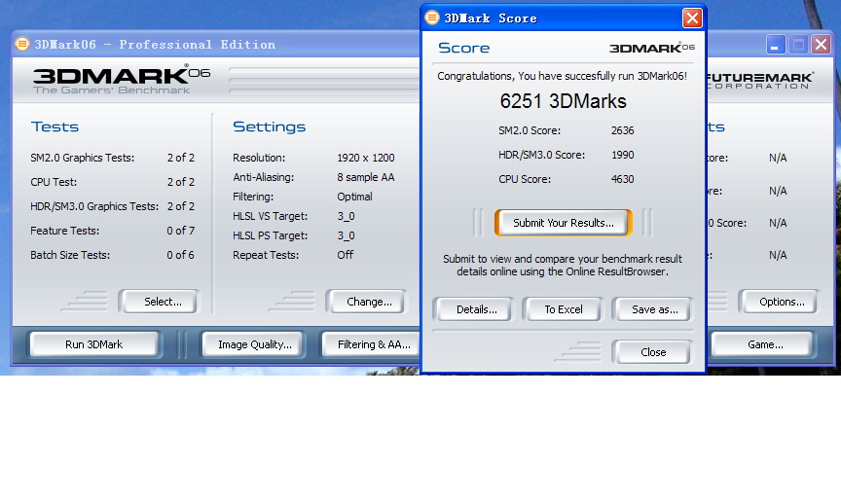Open Filtering & AA... settings

point(374,344)
